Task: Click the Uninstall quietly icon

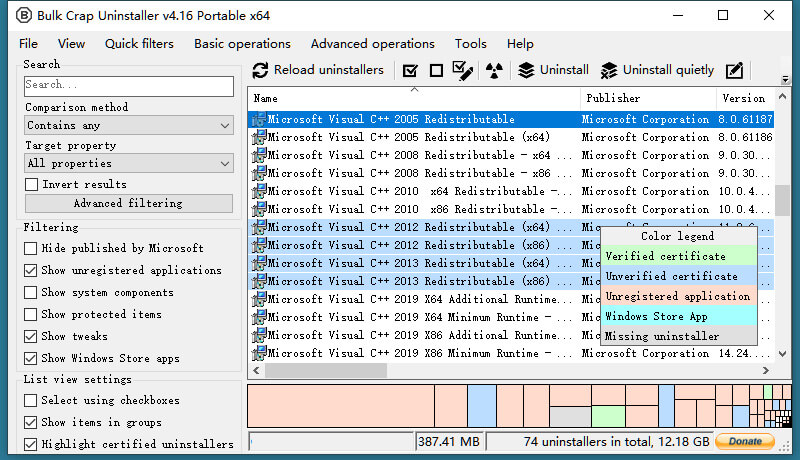Action: tap(609, 70)
